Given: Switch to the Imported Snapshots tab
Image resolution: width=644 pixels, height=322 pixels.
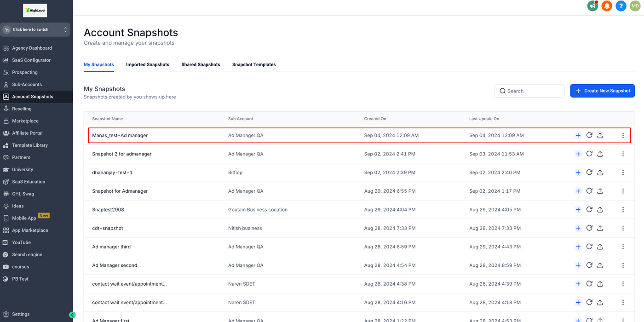Looking at the screenshot, I should point(148,65).
